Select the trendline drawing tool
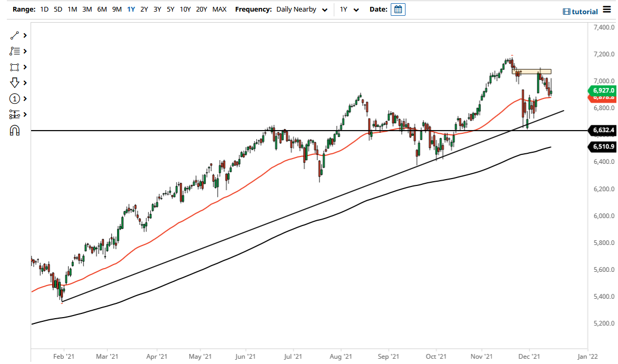618x364 pixels. tap(15, 35)
